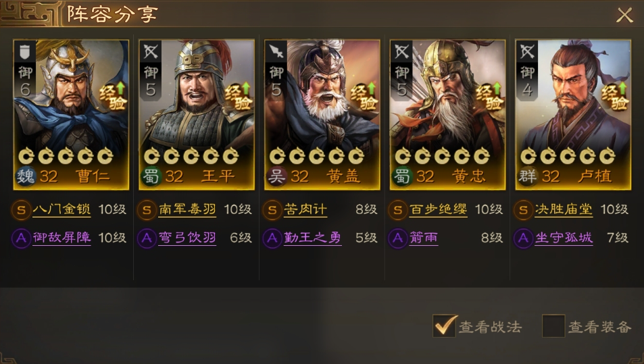Click the S rank badge beside 苦肉计
Image resolution: width=644 pixels, height=364 pixels.
click(272, 210)
